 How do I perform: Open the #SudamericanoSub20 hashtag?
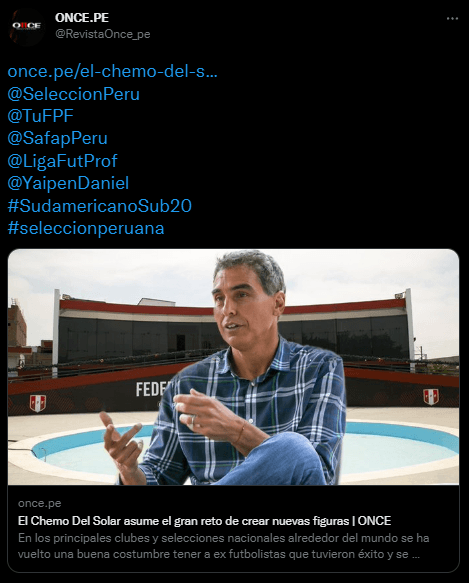coord(100,206)
